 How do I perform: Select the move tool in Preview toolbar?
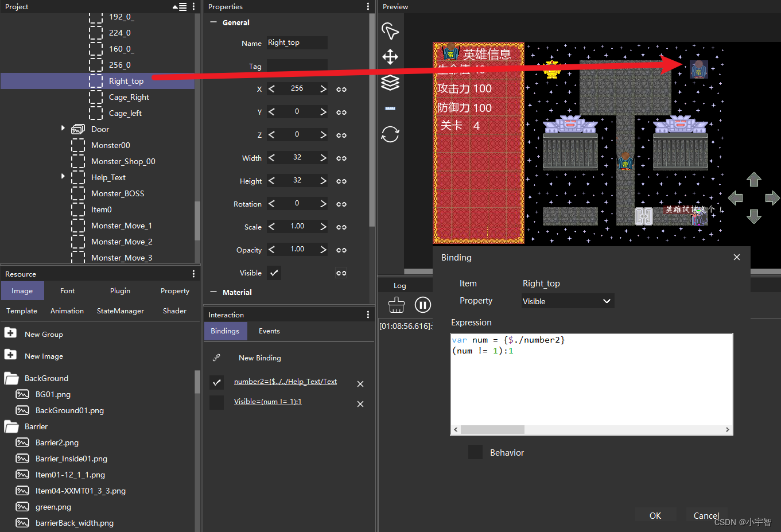tap(390, 57)
